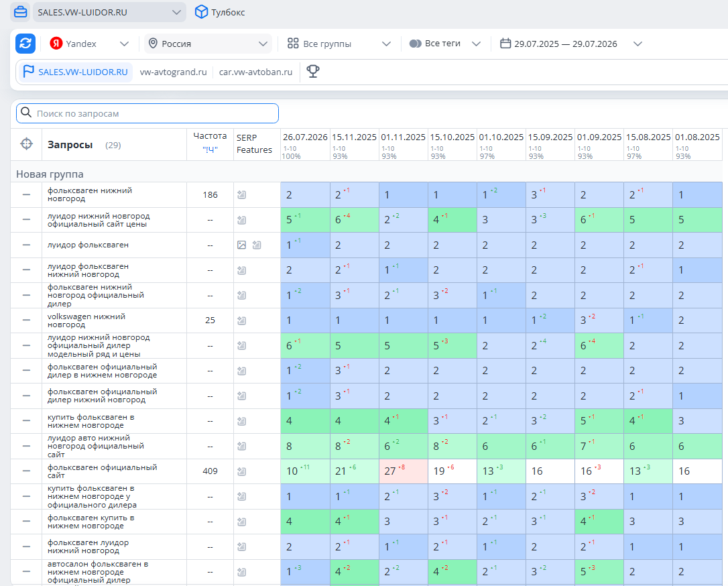Open query фольксваген официальный сайт
This screenshot has height=586, width=728.
point(102,471)
